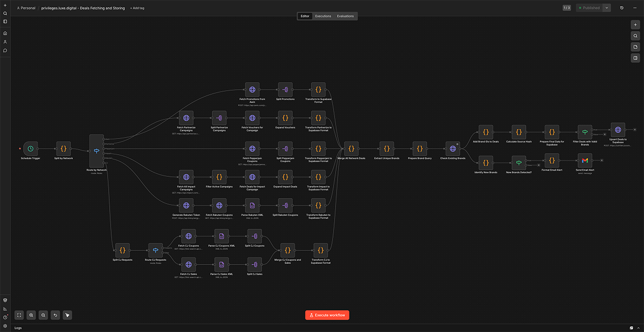
Task: Open the three-dot workflow menu in header
Action: click(x=634, y=8)
